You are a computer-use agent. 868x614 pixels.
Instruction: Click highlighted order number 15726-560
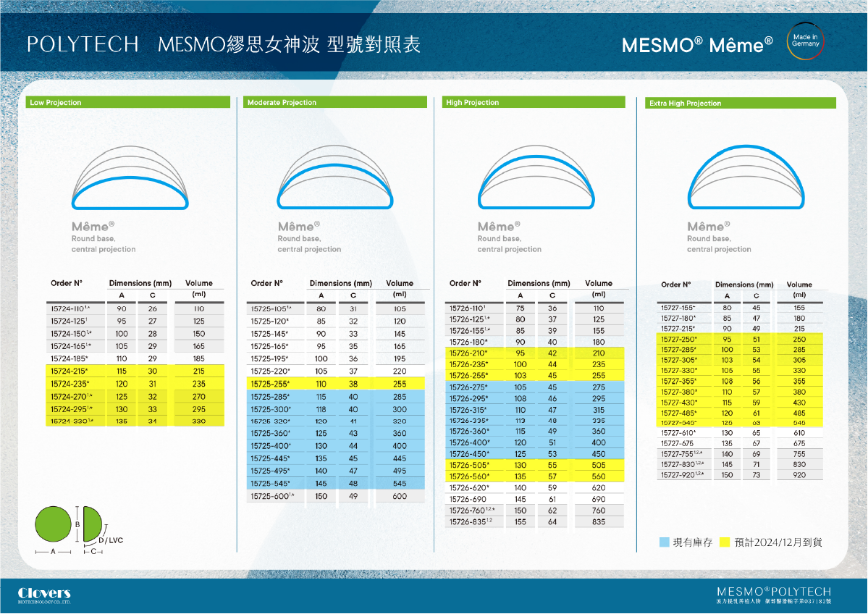(x=469, y=476)
